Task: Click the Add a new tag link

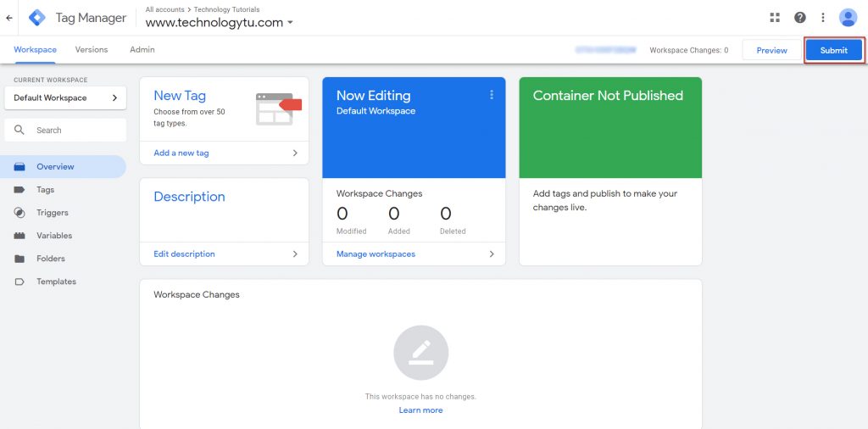Action: tap(181, 153)
